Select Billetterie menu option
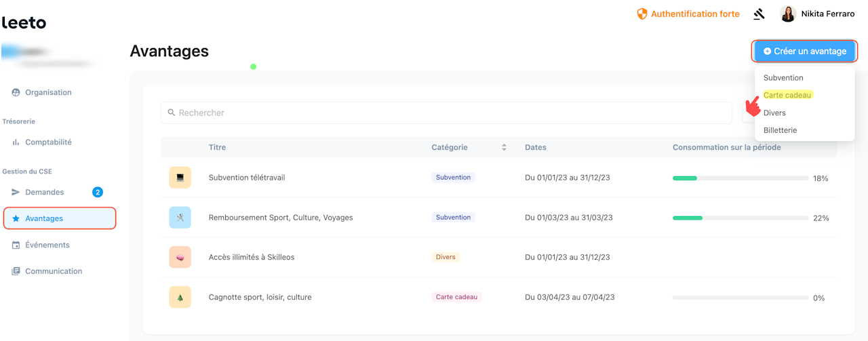The width and height of the screenshot is (868, 341). [x=780, y=130]
